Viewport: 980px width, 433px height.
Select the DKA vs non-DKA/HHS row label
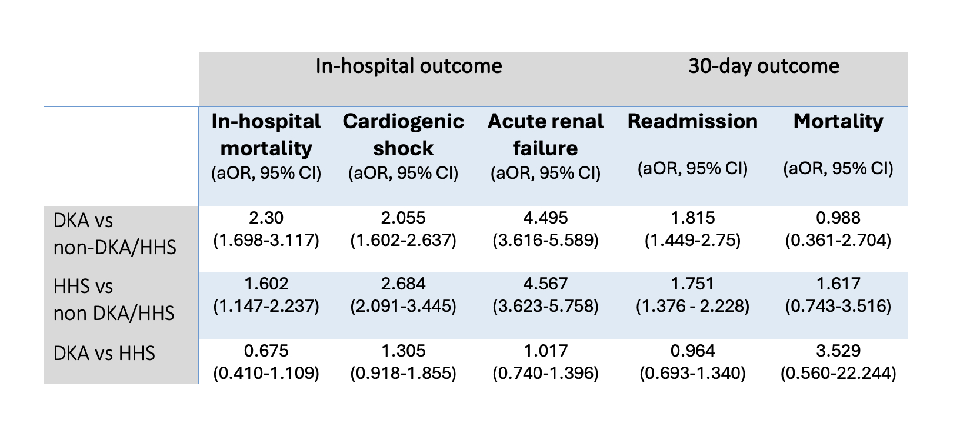[x=115, y=234]
